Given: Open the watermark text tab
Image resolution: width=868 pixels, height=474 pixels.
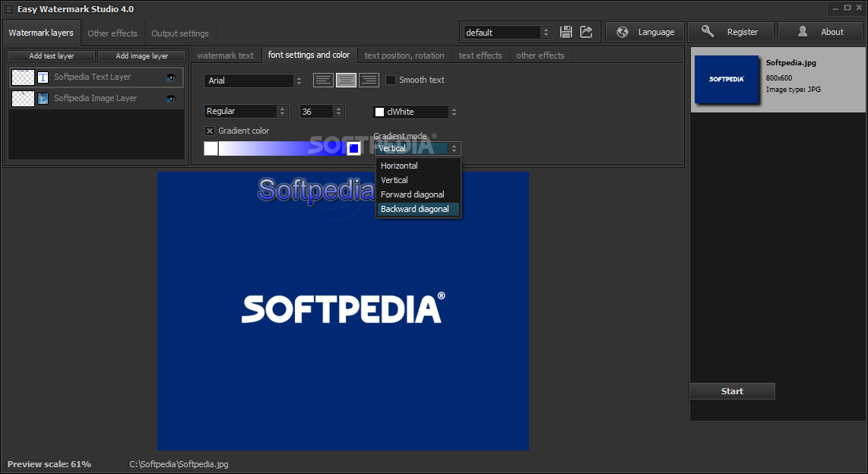Looking at the screenshot, I should [225, 55].
